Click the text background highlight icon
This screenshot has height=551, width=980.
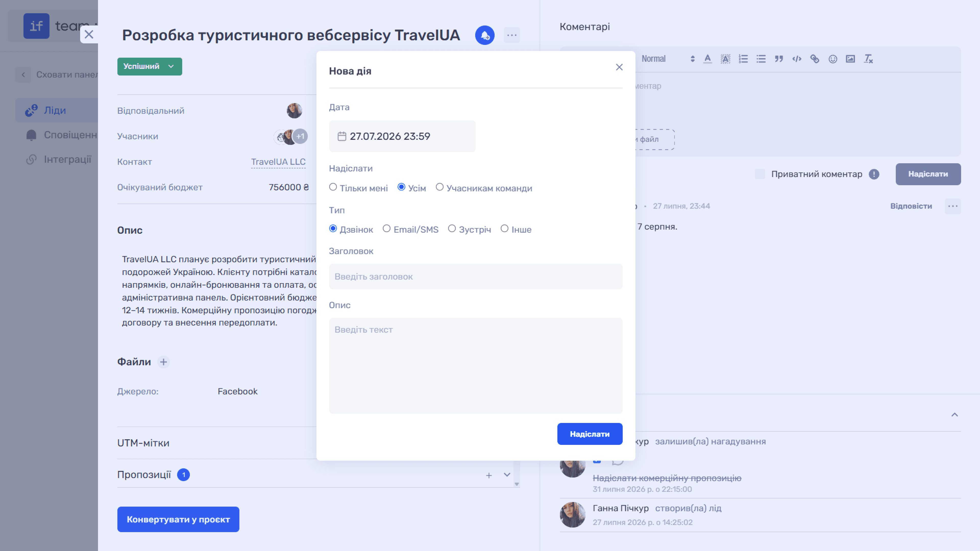(726, 59)
